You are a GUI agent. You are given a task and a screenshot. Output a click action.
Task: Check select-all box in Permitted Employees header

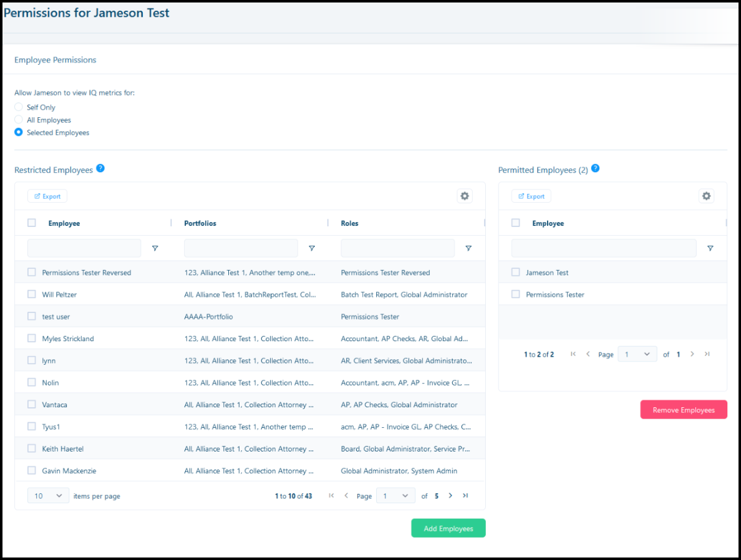coord(516,223)
